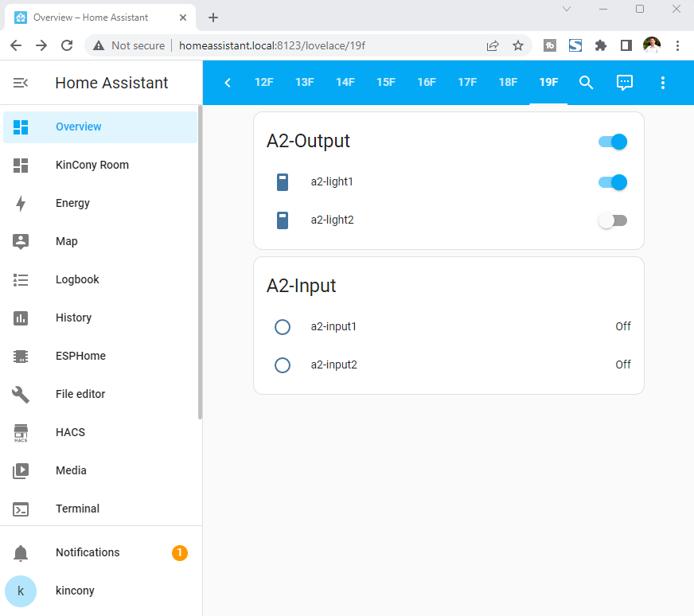Turn off the a2-light1 switch
The width and height of the screenshot is (694, 616).
tap(613, 182)
